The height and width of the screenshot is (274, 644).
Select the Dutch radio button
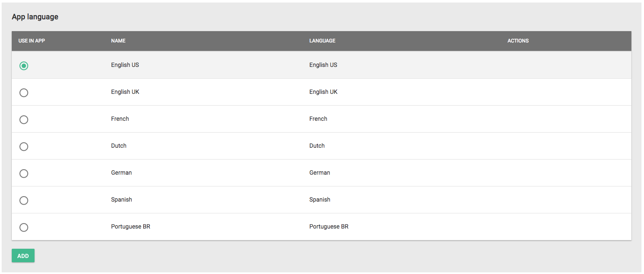coord(24,146)
